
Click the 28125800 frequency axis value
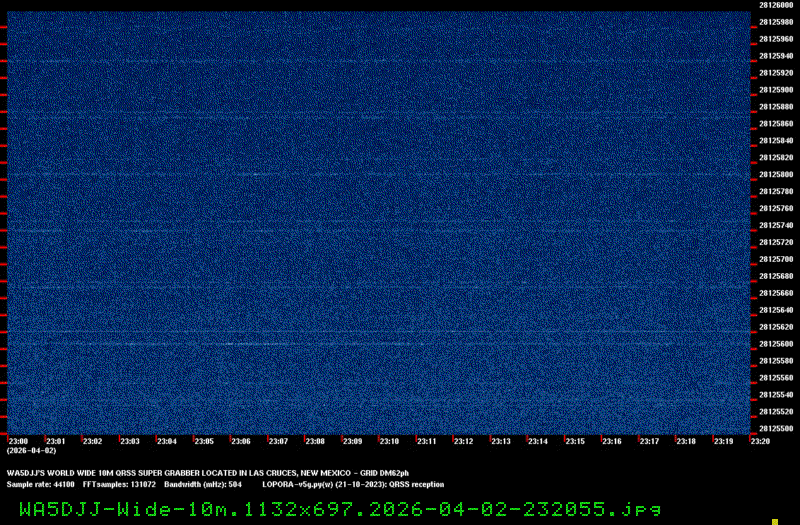[776, 174]
